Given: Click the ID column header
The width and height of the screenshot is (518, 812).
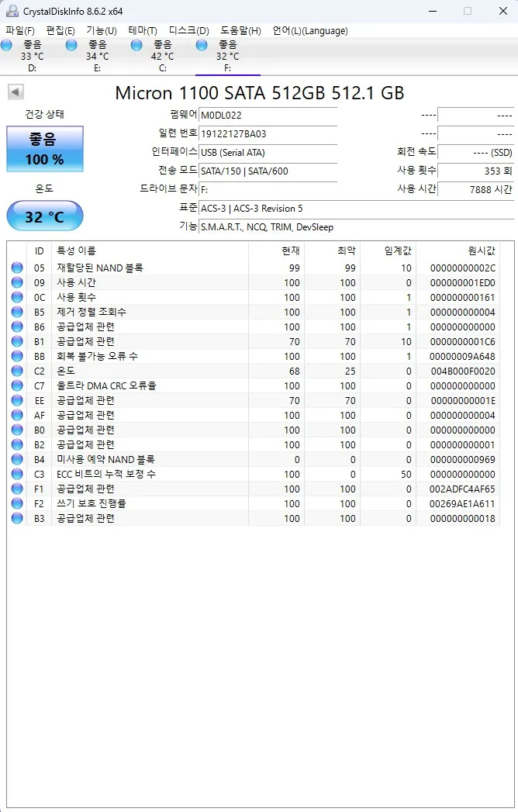Looking at the screenshot, I should 40,251.
